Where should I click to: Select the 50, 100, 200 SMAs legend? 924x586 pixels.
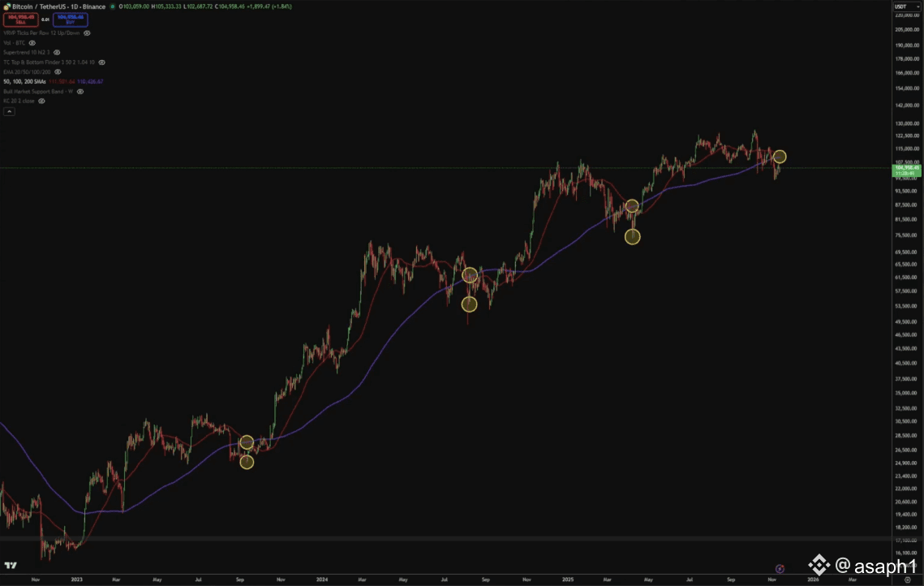[25, 81]
